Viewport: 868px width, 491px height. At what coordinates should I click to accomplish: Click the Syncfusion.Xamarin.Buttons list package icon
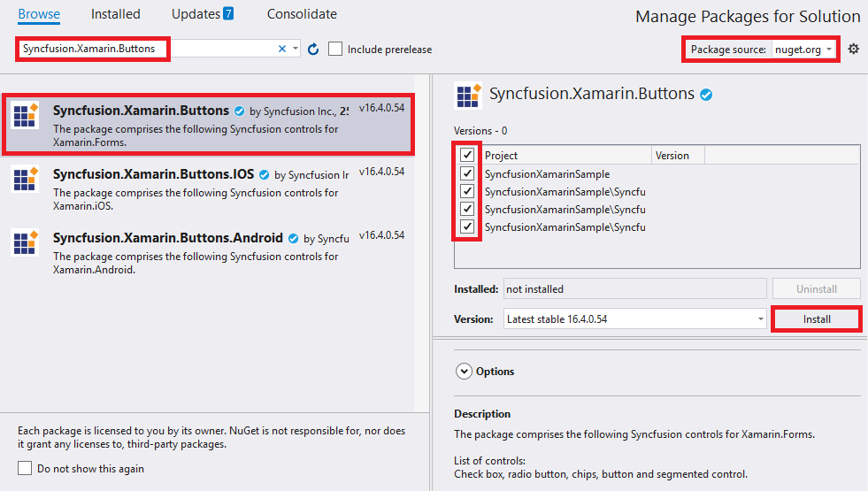click(x=25, y=115)
